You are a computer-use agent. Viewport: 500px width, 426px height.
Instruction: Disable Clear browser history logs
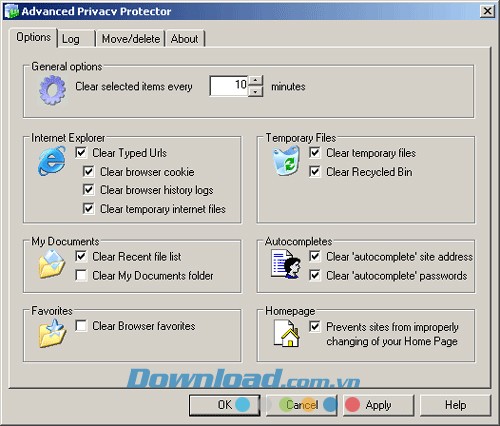click(x=88, y=190)
